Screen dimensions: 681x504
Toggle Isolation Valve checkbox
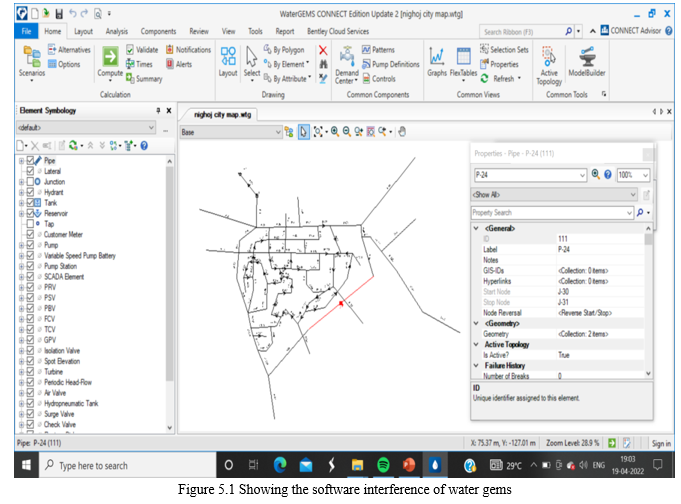(x=30, y=350)
